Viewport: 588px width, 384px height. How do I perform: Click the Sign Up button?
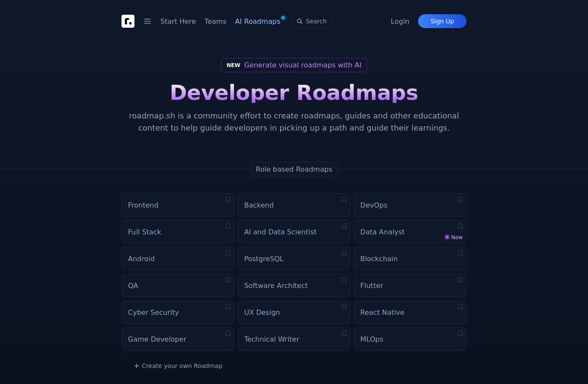[442, 21]
